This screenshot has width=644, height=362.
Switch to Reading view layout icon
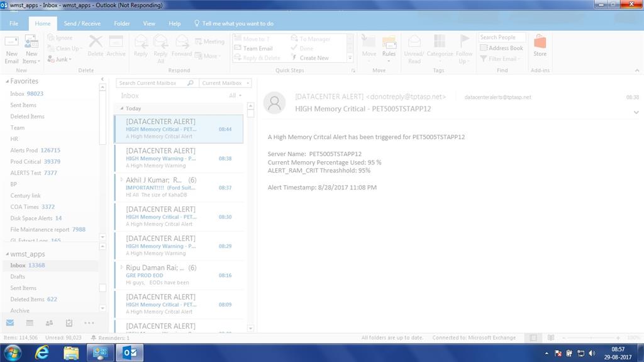tap(551, 337)
